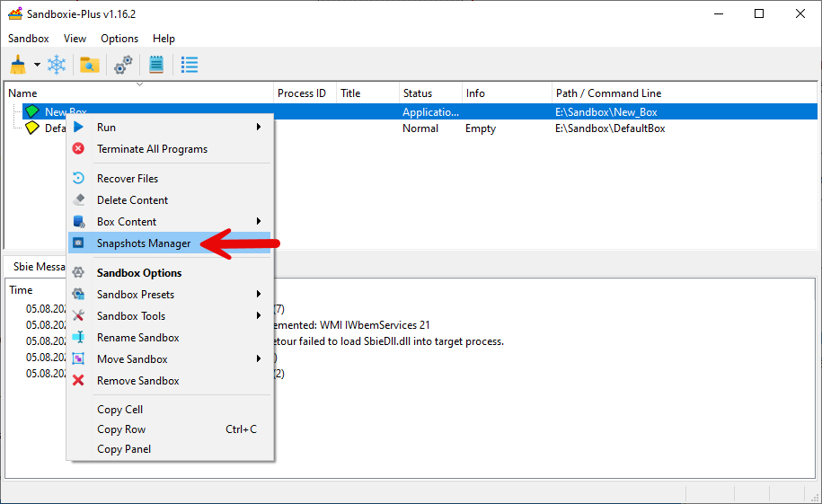Click the Sandbox Options gear icon
The image size is (822, 504).
pyautogui.click(x=78, y=272)
